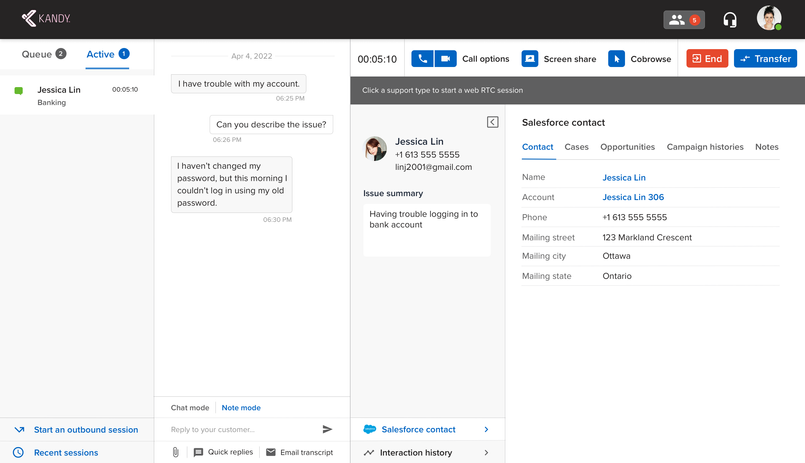The height and width of the screenshot is (463, 805).
Task: Click the Screen share icon
Action: tap(530, 59)
